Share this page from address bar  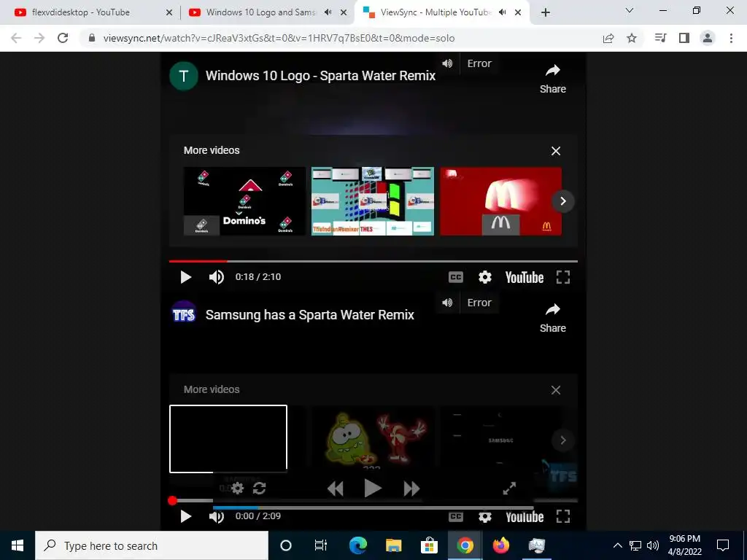click(608, 38)
